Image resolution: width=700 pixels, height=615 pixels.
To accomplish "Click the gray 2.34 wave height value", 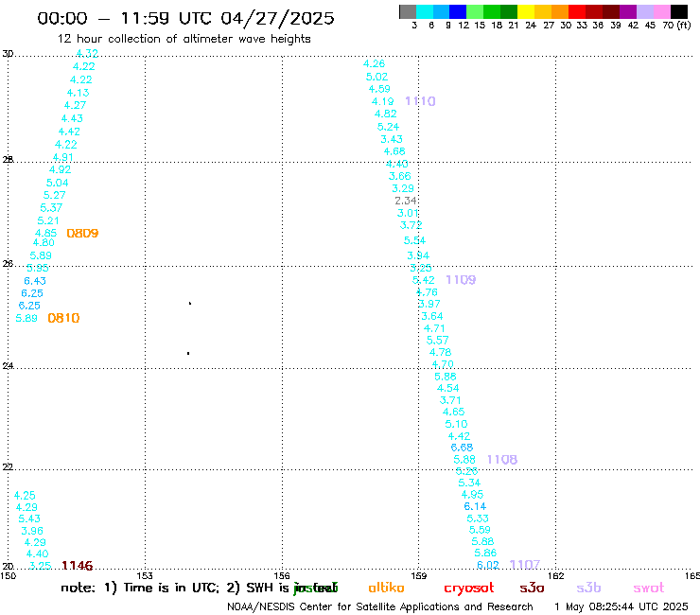I will click(x=406, y=201).
